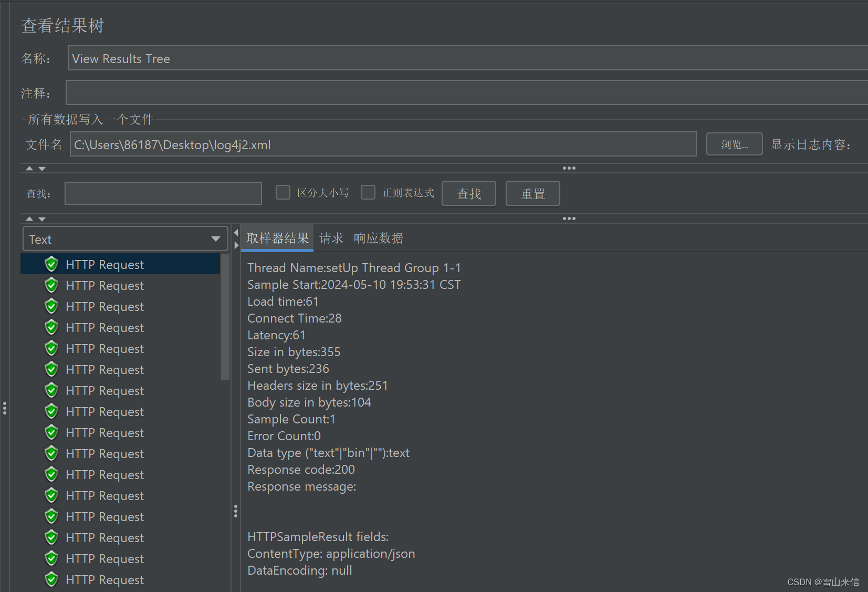868x592 pixels.
Task: Enable the 区分大小写 case-sensitive checkbox
Action: pos(283,192)
